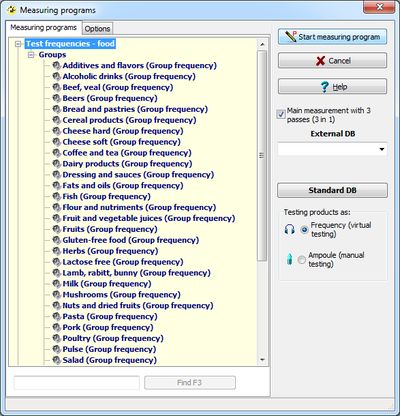Click the headphones icon for virtual testing
Image resolution: width=400 pixels, height=416 pixels.
click(289, 229)
